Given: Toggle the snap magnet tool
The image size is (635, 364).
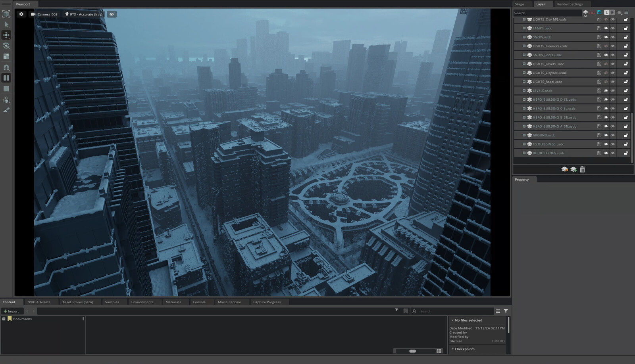Looking at the screenshot, I should (x=6, y=67).
